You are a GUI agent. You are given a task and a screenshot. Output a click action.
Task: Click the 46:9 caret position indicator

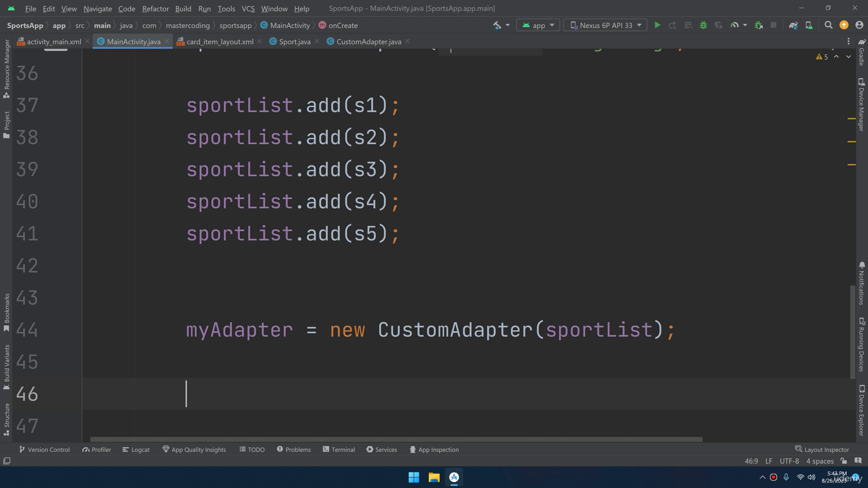pyautogui.click(x=751, y=461)
